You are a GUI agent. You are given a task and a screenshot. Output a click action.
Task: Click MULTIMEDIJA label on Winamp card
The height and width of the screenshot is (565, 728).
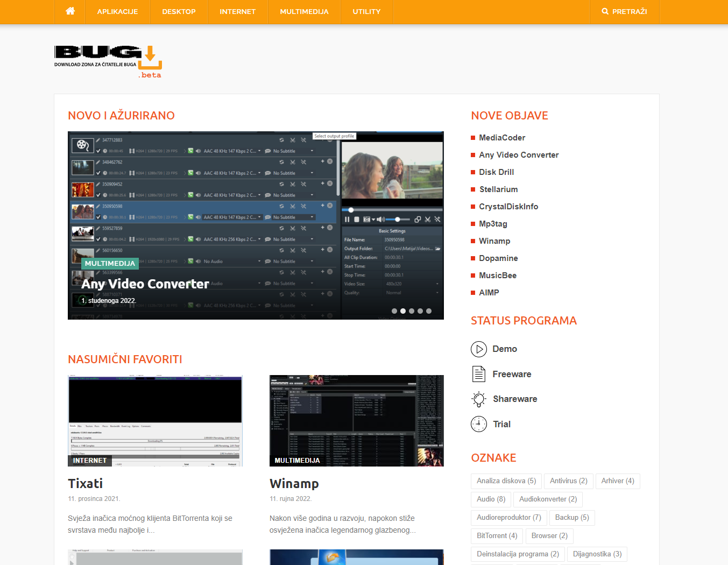pos(297,461)
